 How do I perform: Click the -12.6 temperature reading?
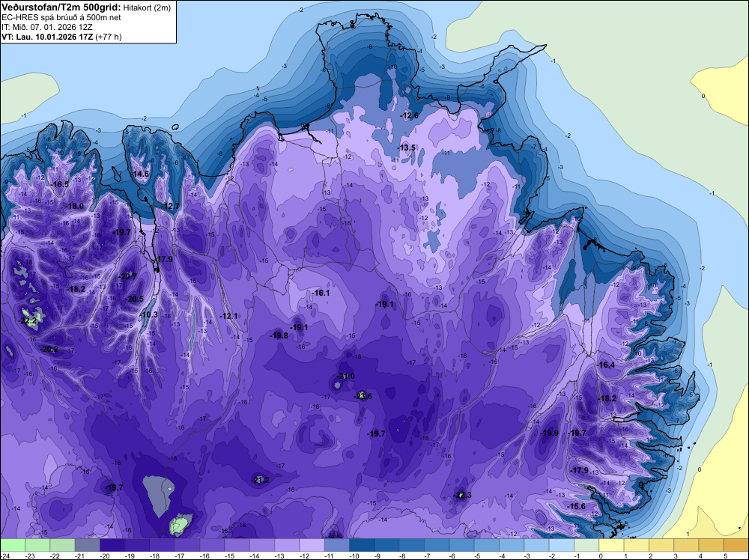[409, 115]
